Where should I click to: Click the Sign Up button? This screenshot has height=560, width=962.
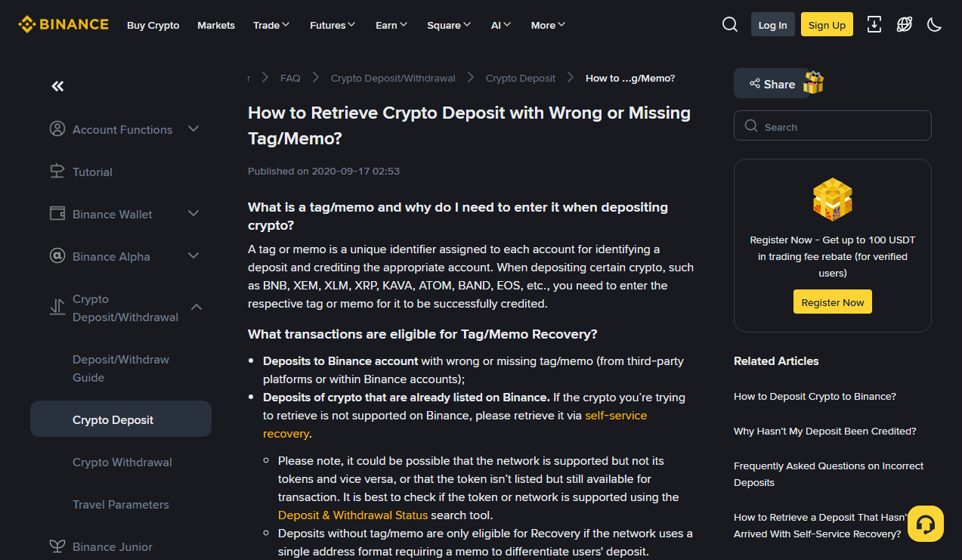(x=827, y=24)
